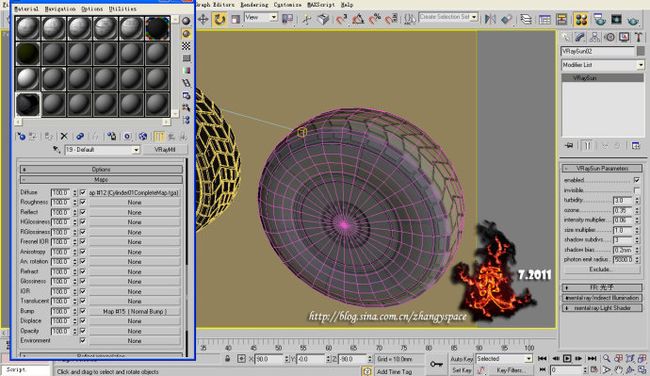The height and width of the screenshot is (376, 650).
Task: Toggle Backlight icon in Material Editor
Action: [186, 34]
